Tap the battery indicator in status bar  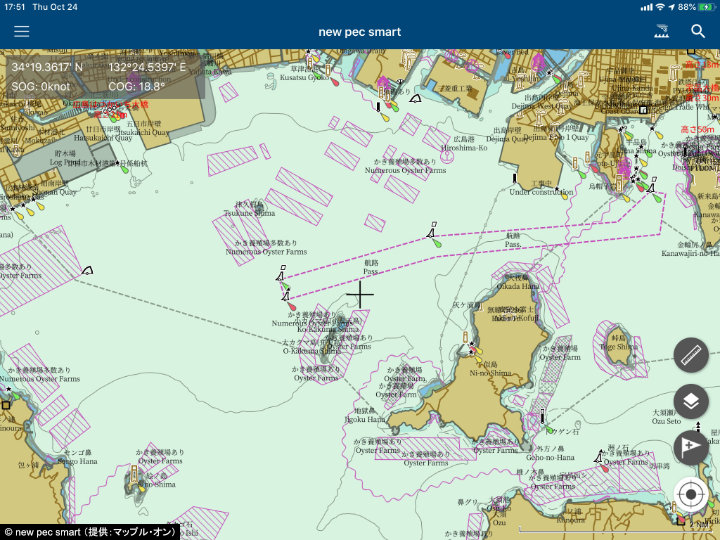[707, 7]
